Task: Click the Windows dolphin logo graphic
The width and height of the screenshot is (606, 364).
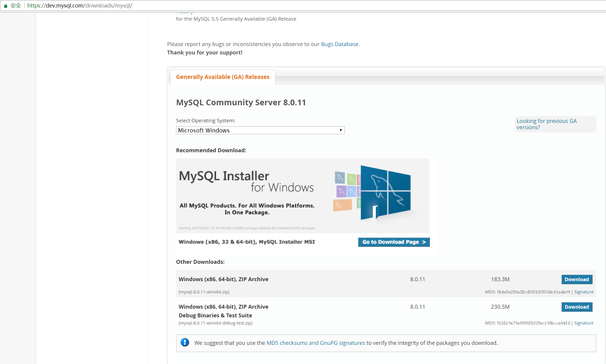Action: click(385, 193)
